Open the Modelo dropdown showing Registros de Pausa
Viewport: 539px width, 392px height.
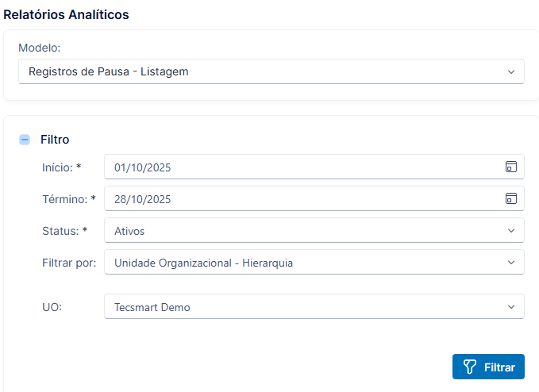[x=271, y=71]
